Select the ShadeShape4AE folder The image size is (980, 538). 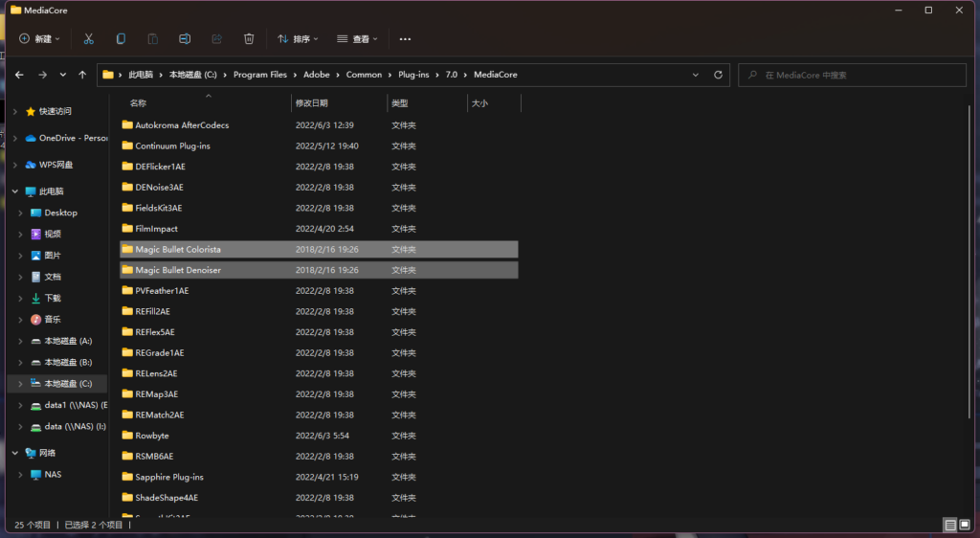319,498
